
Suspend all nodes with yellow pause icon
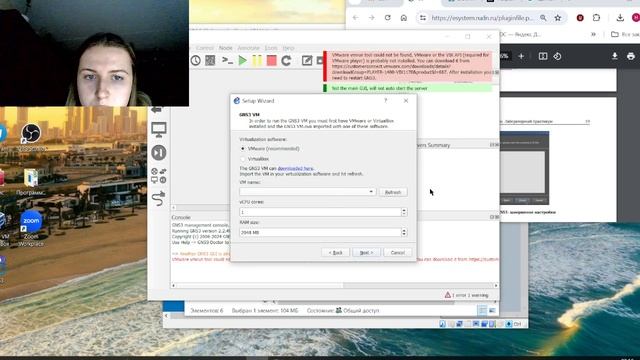[257, 60]
